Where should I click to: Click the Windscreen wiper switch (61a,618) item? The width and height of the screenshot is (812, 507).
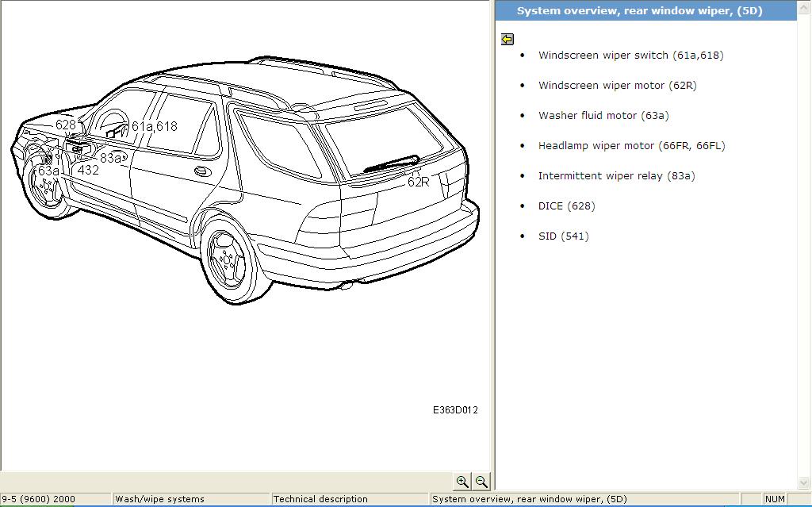coord(630,55)
